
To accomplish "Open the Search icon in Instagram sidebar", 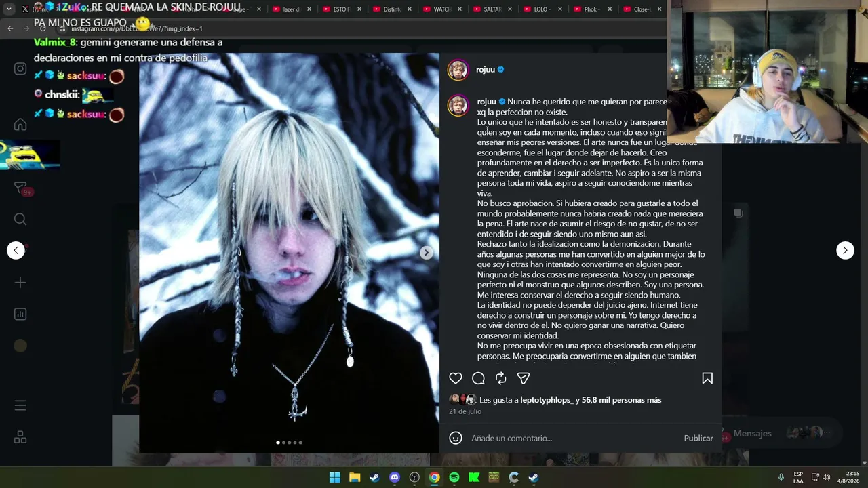I will point(20,219).
